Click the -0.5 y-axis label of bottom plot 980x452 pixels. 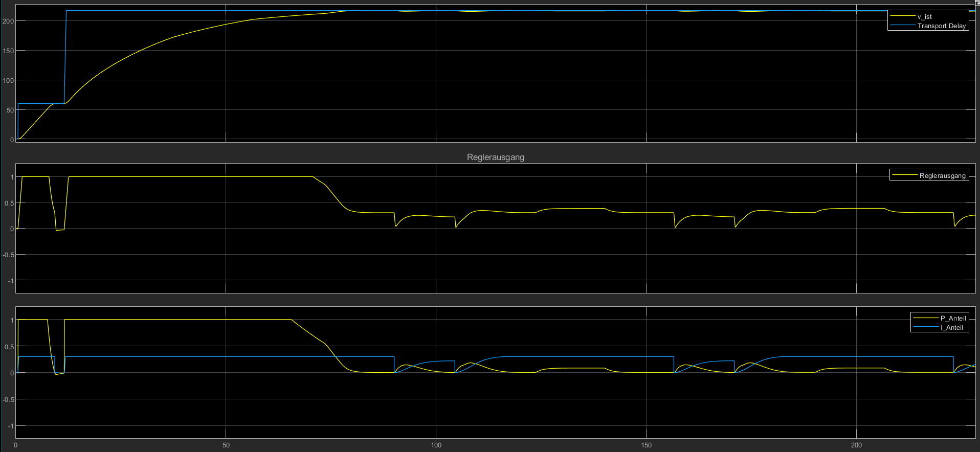pos(8,400)
